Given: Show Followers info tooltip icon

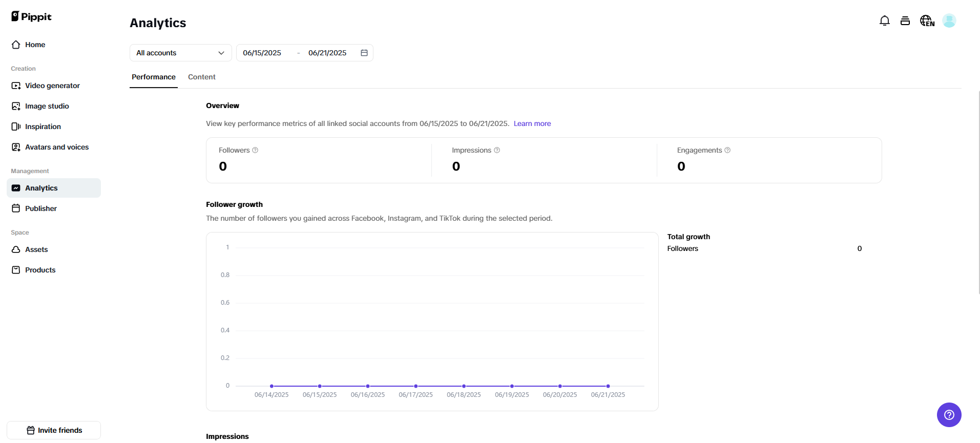Looking at the screenshot, I should pos(255,150).
